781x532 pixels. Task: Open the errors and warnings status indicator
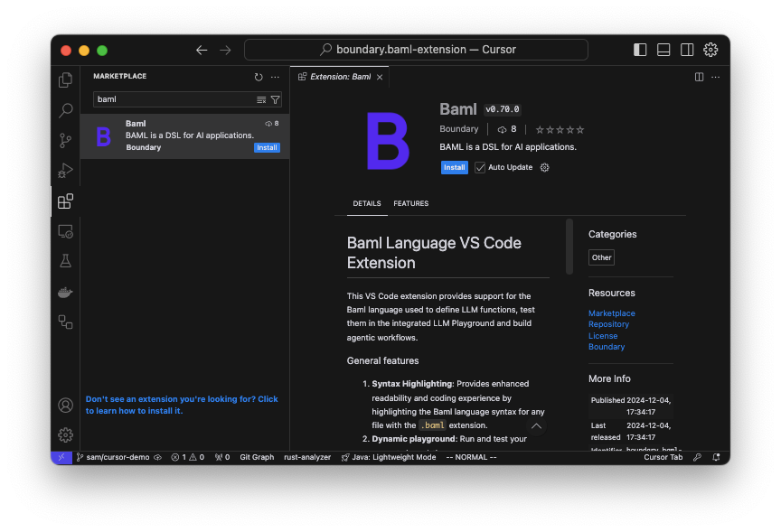pos(188,457)
